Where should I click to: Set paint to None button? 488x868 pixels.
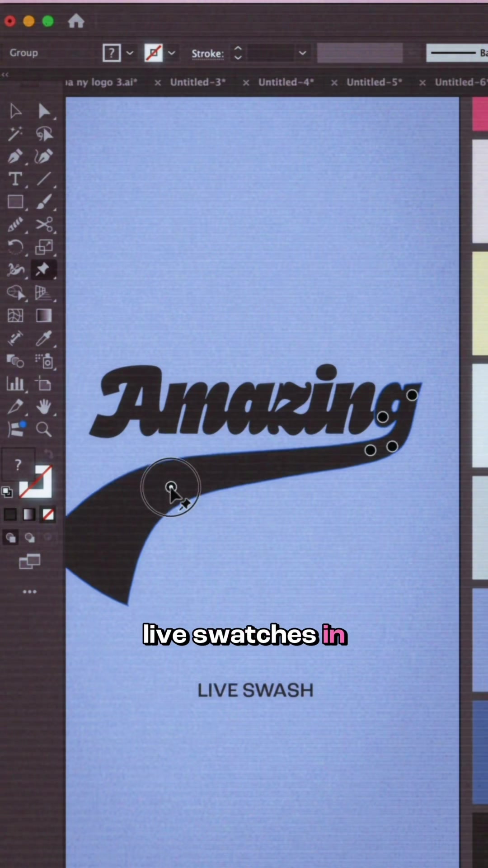pos(48,514)
